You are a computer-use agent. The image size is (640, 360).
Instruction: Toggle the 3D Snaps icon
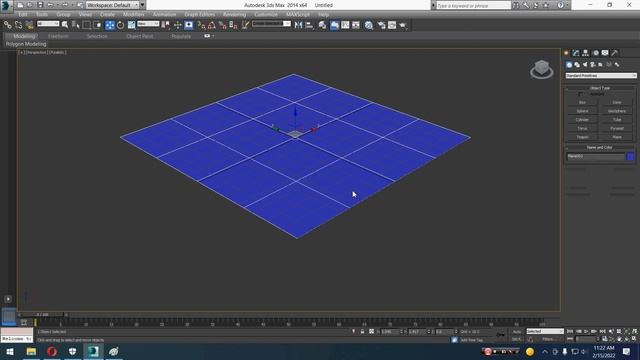[201, 25]
